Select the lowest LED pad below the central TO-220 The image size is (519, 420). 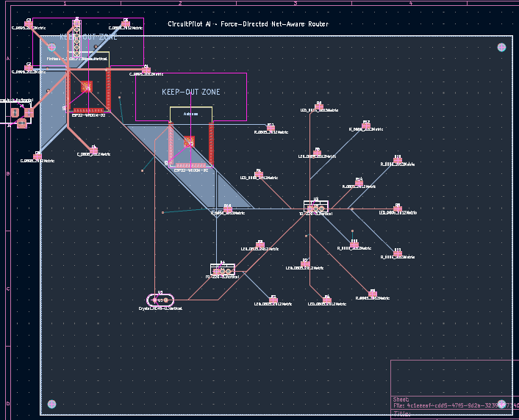[x=326, y=300]
